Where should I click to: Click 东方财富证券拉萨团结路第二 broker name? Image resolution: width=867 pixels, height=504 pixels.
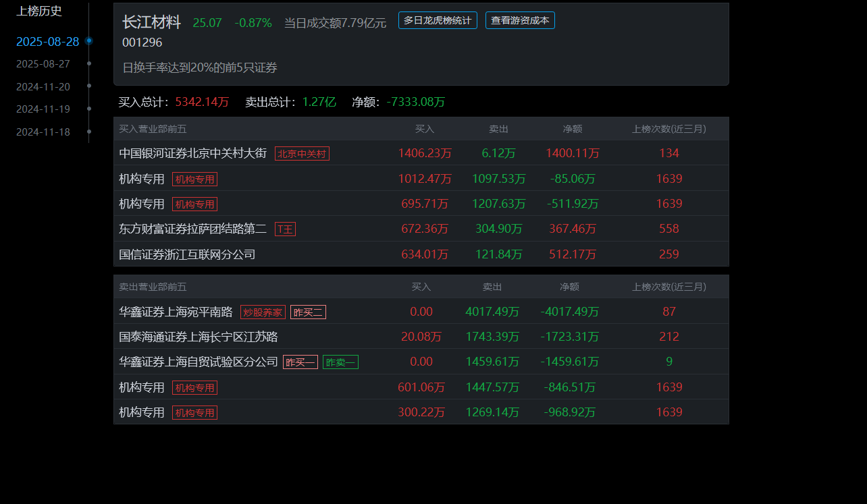pyautogui.click(x=193, y=229)
